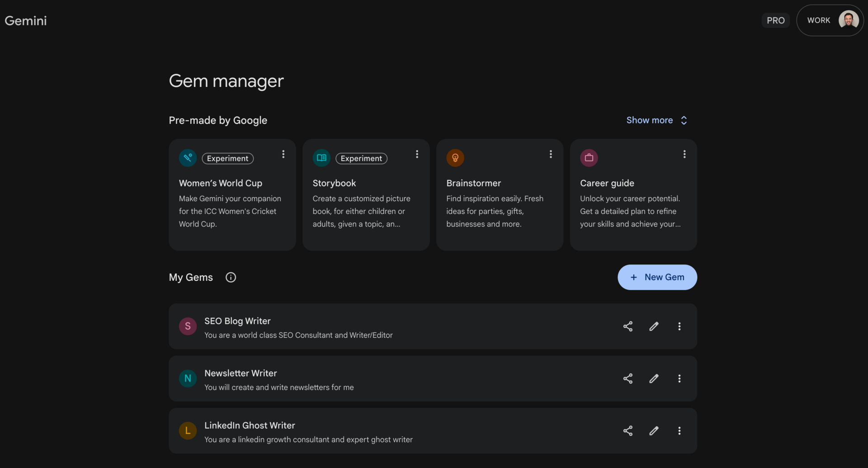The width and height of the screenshot is (868, 468).
Task: Open more options for Brainstormer card
Action: click(x=551, y=154)
